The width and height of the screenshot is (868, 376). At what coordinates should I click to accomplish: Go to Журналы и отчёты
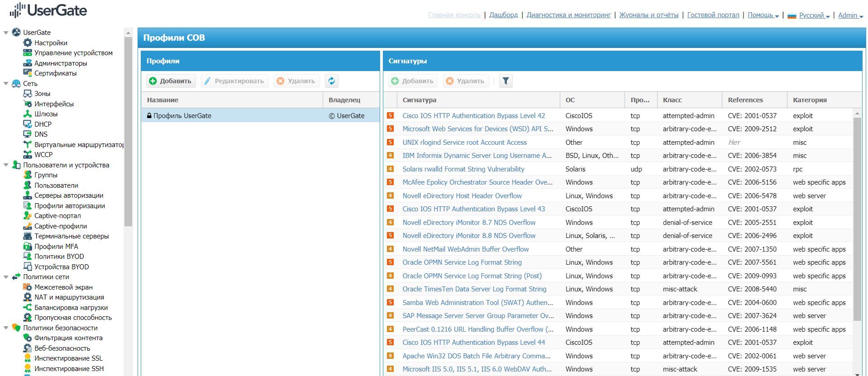649,15
